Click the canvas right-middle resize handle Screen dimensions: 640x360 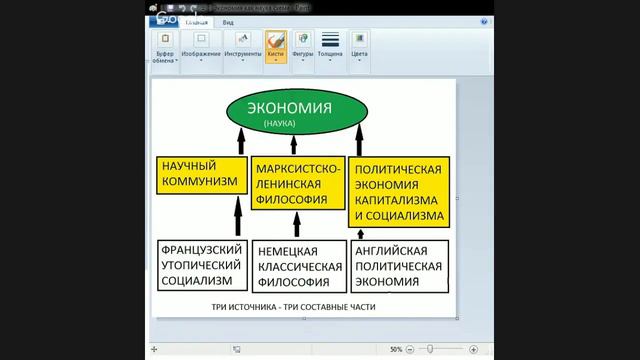click(x=457, y=198)
